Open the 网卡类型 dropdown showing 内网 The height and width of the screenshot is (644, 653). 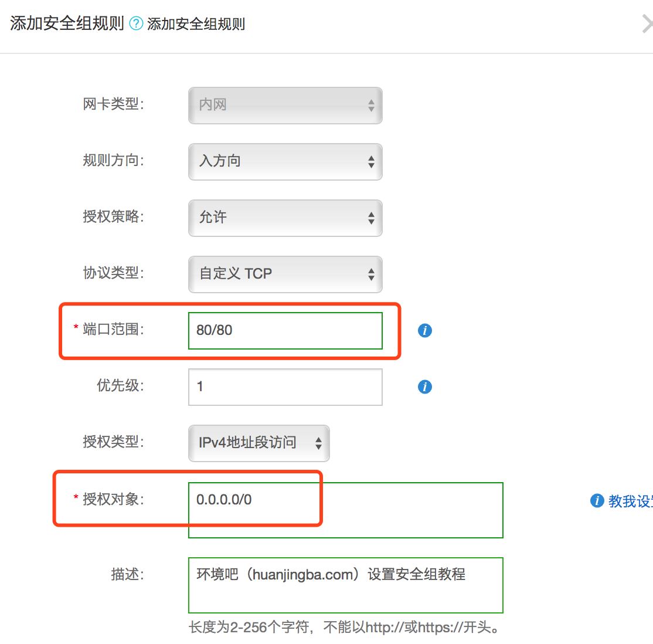285,106
